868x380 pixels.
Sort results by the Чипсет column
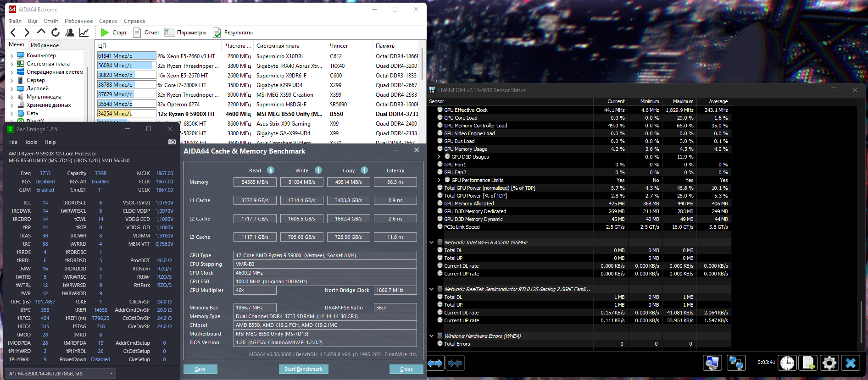(349, 46)
